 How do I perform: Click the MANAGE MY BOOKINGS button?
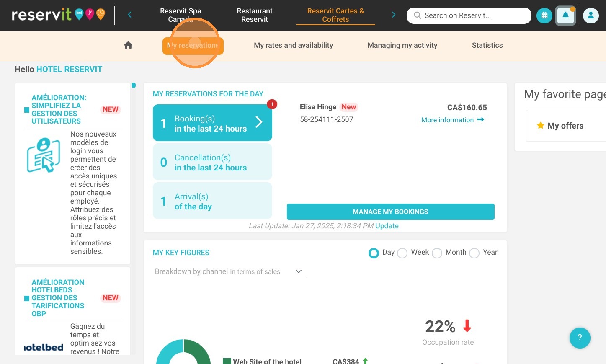pyautogui.click(x=391, y=212)
